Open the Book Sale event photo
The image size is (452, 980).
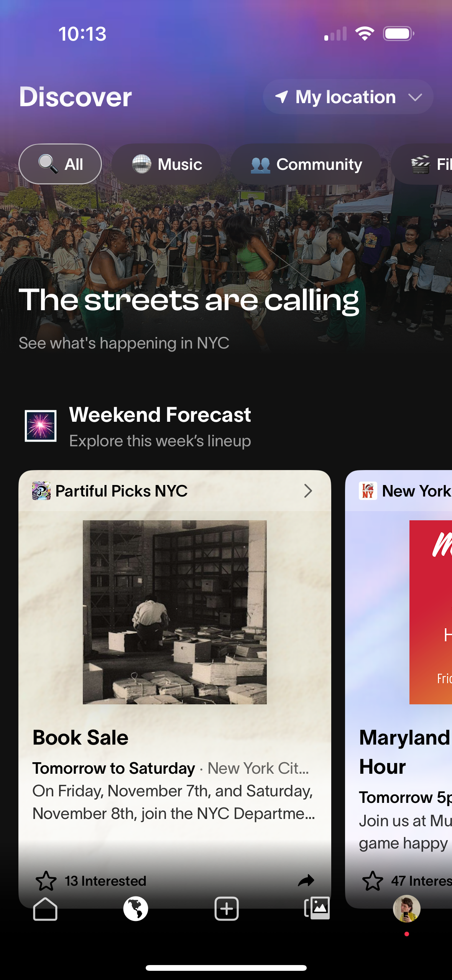[x=175, y=612]
